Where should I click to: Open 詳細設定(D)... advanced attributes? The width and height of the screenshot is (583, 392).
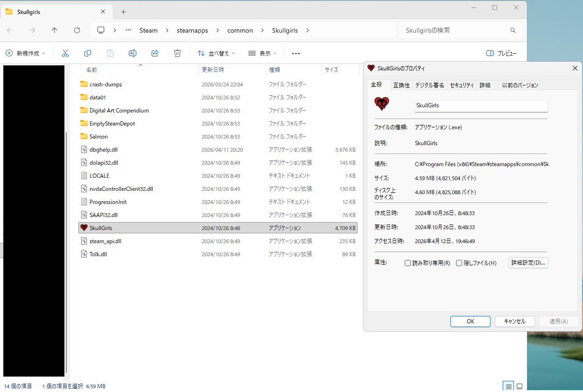point(528,263)
